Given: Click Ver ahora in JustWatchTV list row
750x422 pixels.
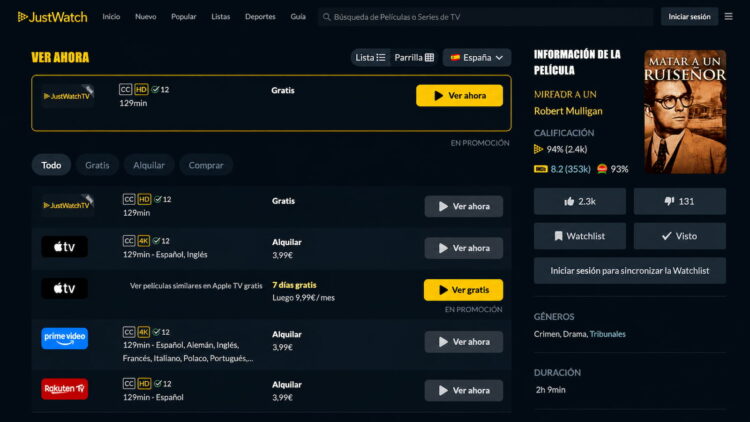Looking at the screenshot, I should point(463,206).
